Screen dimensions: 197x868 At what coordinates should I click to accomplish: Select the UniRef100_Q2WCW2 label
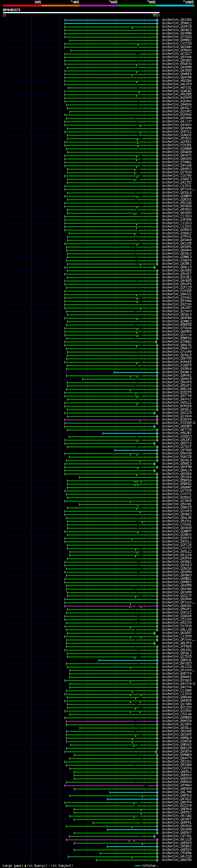point(177,91)
